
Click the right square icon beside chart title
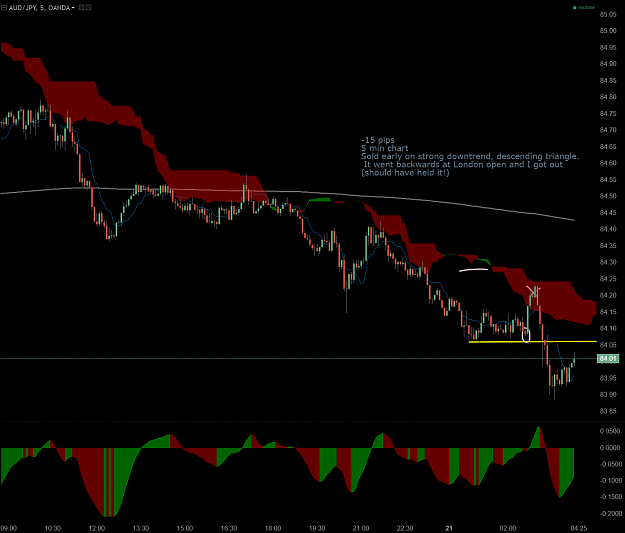[x=88, y=7]
